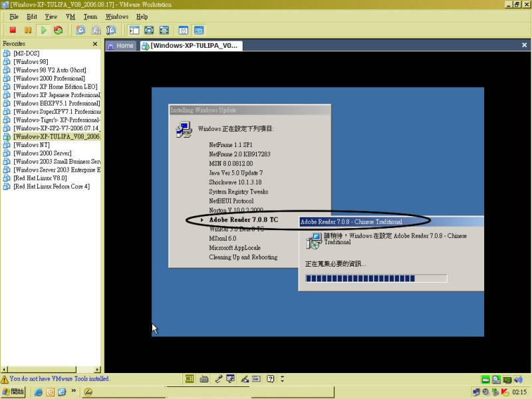The image size is (532, 399).
Task: Select [Windows XP Japanese Professional] favorite
Action: coord(57,95)
